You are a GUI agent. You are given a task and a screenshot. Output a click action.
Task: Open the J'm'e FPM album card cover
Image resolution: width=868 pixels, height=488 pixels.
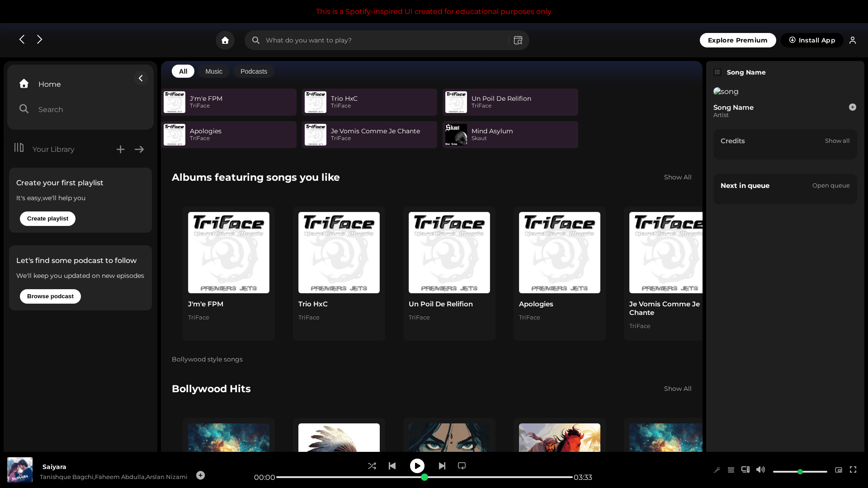tap(229, 253)
